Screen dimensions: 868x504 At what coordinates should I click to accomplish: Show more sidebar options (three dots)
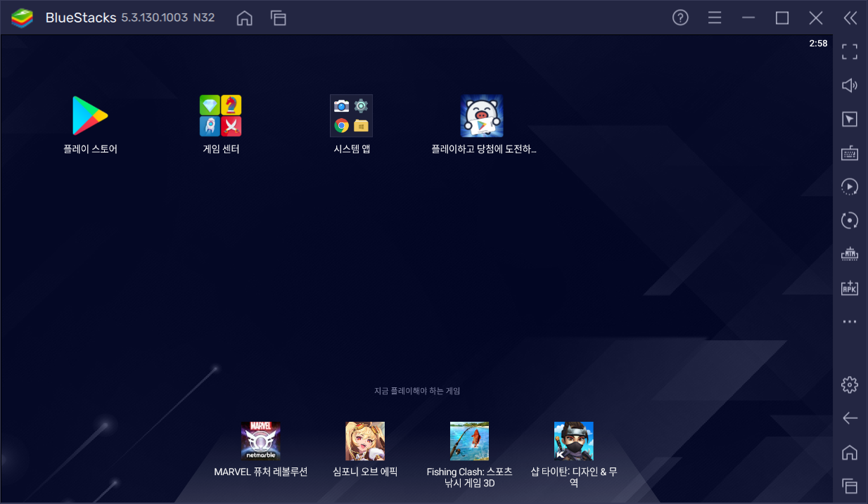850,321
